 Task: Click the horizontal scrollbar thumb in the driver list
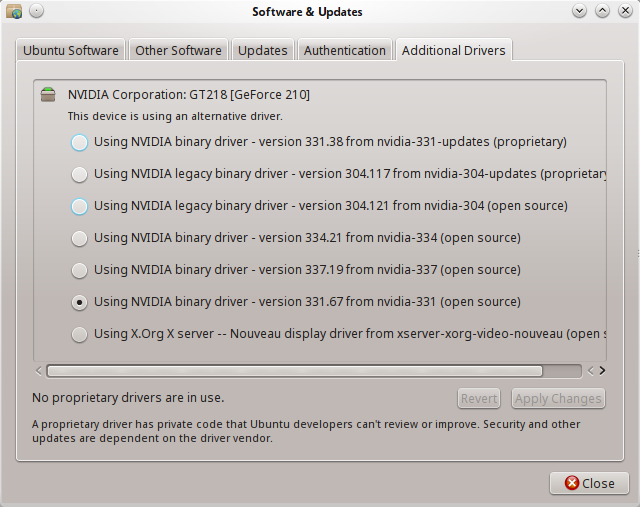[295, 371]
